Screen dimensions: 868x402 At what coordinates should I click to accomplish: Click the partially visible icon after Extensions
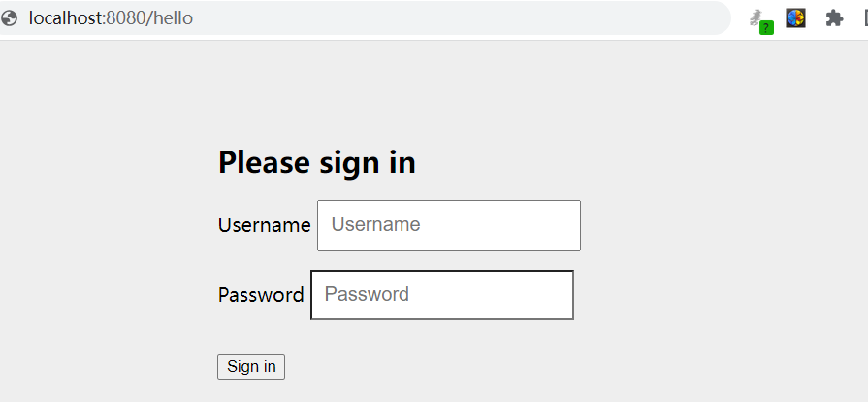click(864, 18)
